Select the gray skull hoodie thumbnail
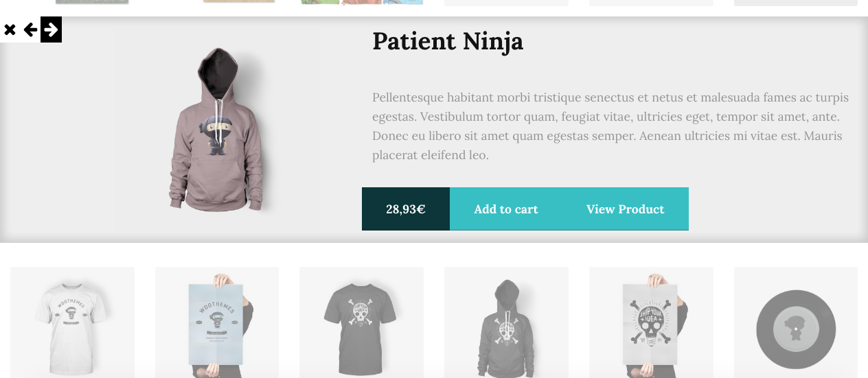Screen dimensions: 868x378 pyautogui.click(x=506, y=322)
